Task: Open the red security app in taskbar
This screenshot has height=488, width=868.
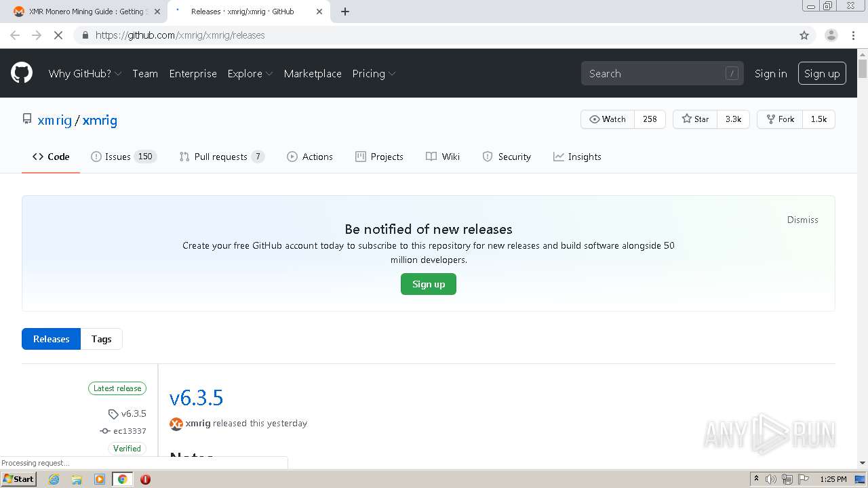Action: click(145, 479)
